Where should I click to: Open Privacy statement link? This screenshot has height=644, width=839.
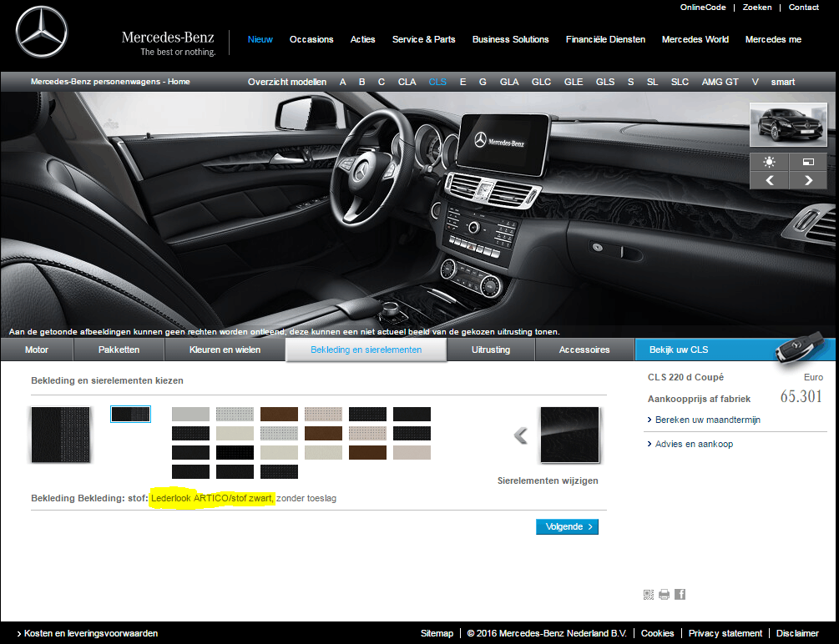tap(725, 633)
